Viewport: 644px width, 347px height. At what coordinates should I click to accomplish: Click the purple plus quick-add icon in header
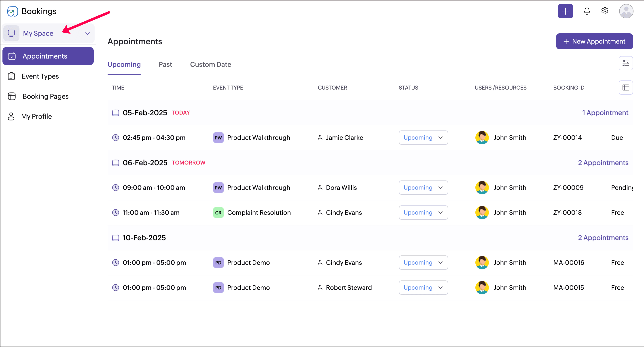(x=565, y=11)
